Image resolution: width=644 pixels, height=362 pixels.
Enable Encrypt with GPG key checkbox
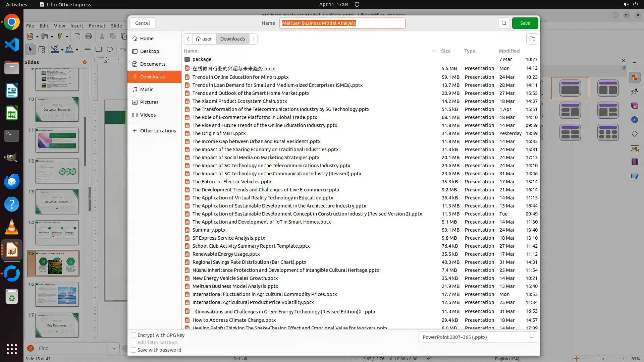pos(133,335)
